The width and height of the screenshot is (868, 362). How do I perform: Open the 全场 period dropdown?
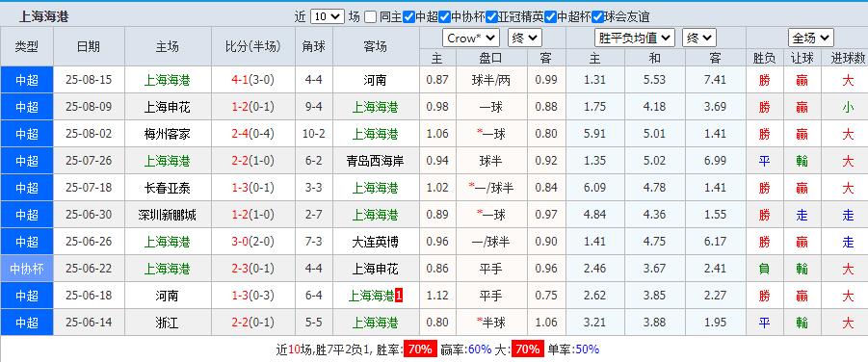(811, 39)
